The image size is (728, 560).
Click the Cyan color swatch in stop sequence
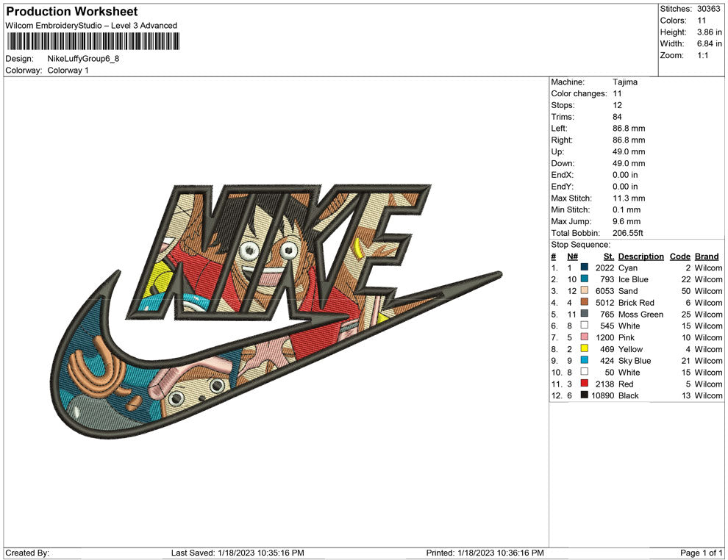(x=585, y=268)
